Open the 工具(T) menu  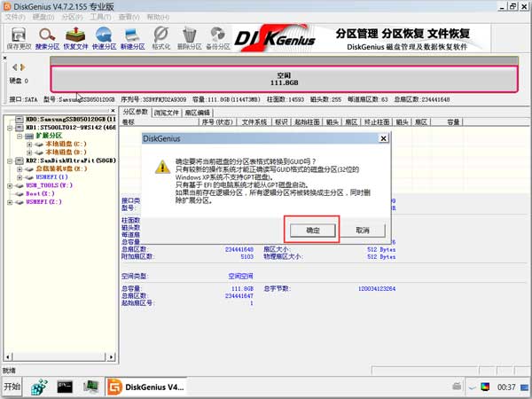tap(100, 17)
